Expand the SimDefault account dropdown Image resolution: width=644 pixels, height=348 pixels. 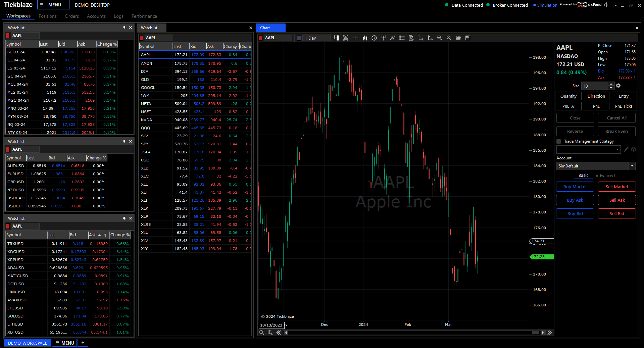click(x=632, y=166)
